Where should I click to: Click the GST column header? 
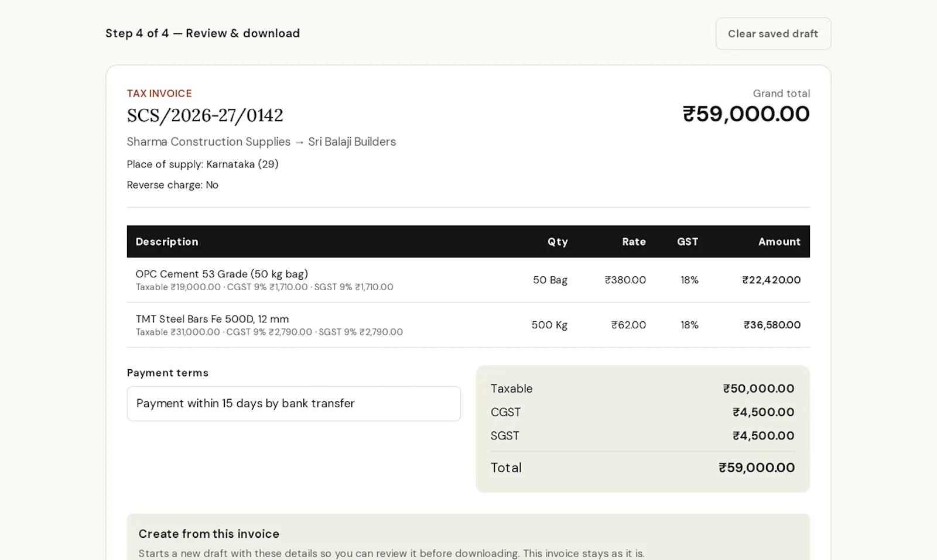click(688, 242)
